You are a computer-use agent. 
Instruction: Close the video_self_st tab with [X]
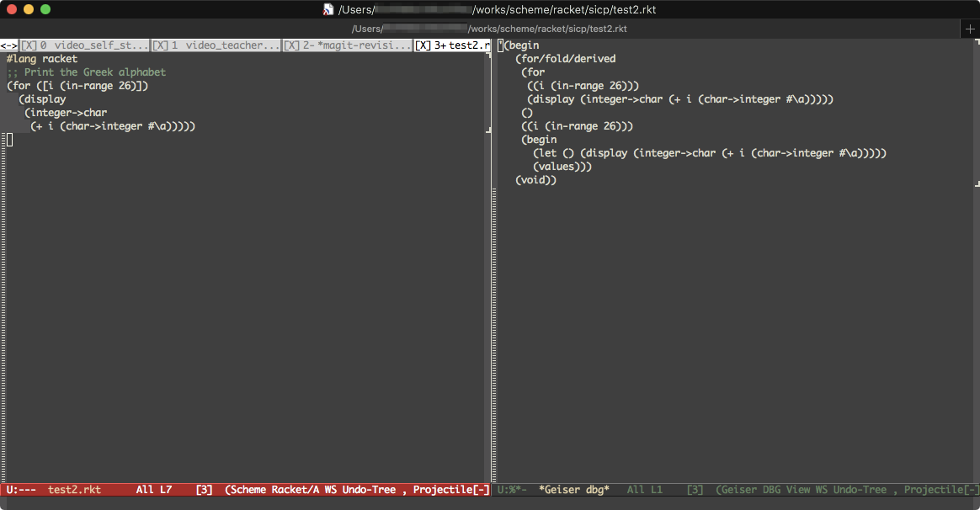click(29, 45)
